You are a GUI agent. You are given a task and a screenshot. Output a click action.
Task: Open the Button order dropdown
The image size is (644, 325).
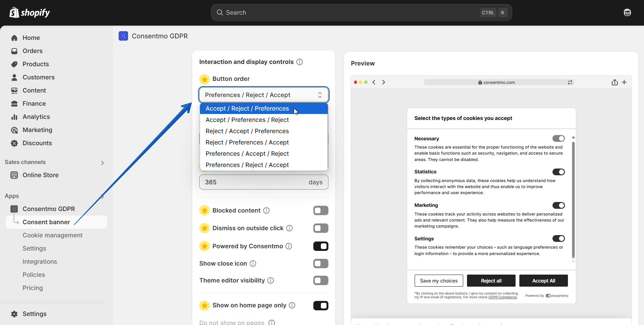tap(264, 95)
